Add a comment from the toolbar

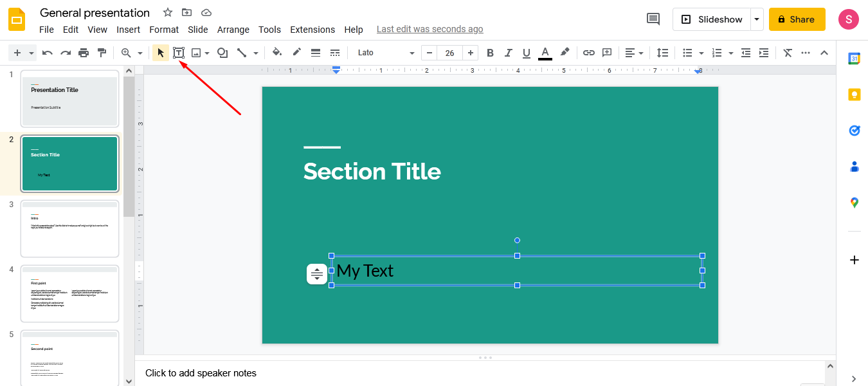point(606,52)
